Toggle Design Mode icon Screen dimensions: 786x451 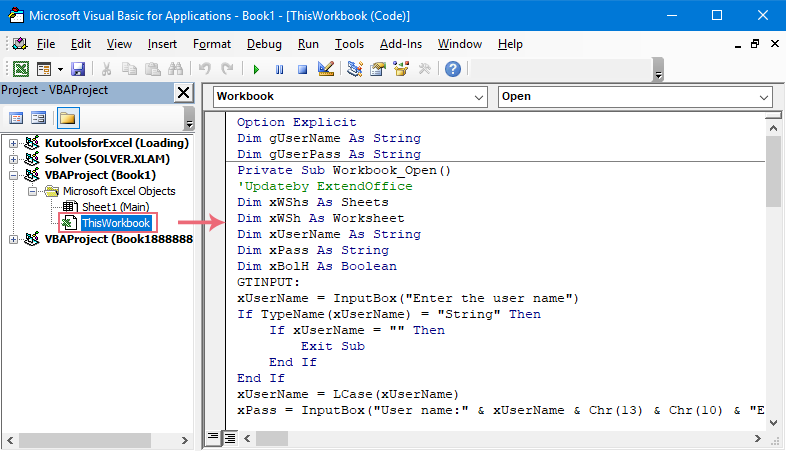(x=326, y=69)
